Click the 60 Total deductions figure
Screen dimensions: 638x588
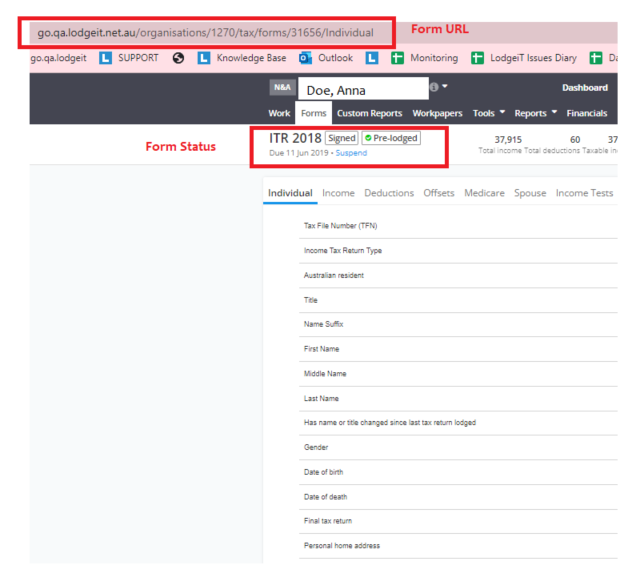(x=575, y=140)
